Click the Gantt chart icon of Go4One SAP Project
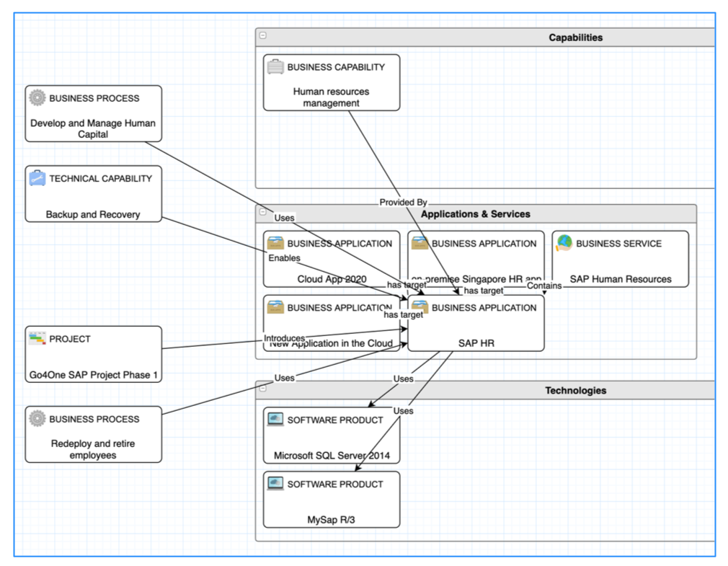The width and height of the screenshot is (728, 566). [x=37, y=338]
